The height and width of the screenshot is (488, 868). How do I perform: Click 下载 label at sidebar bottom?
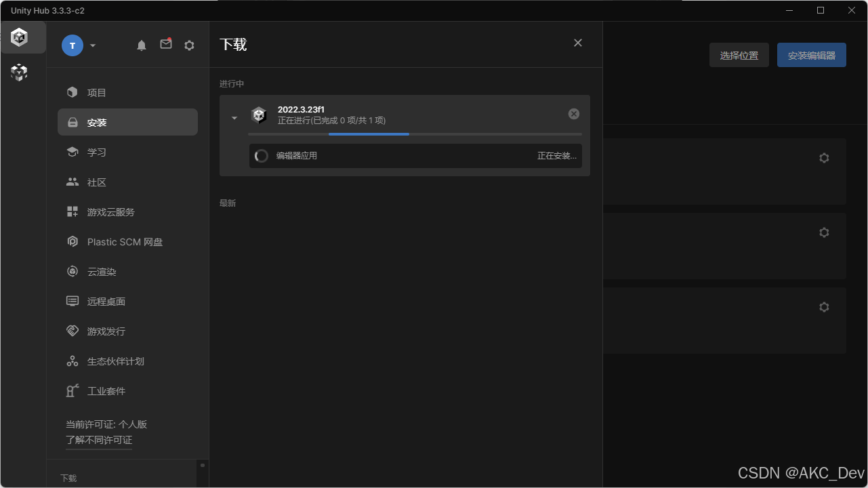pyautogui.click(x=68, y=478)
